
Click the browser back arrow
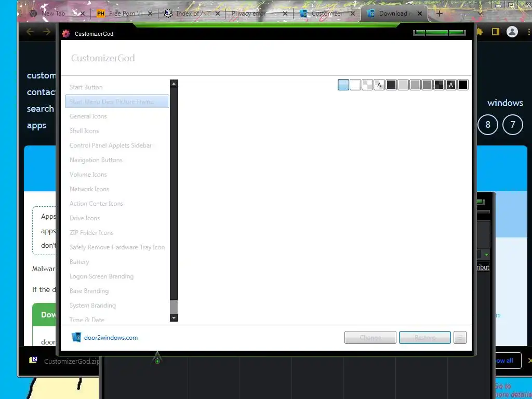(x=30, y=32)
